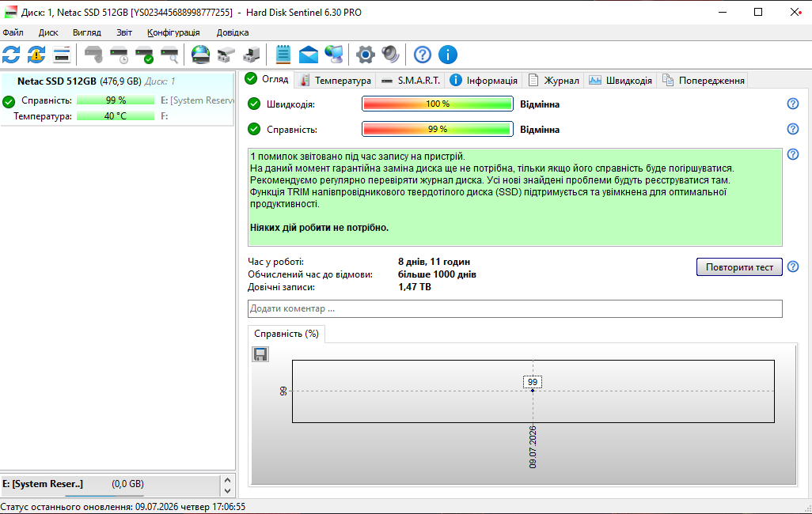The image size is (812, 514).
Task: Click help icon next to Повторити тест
Action: tap(793, 266)
